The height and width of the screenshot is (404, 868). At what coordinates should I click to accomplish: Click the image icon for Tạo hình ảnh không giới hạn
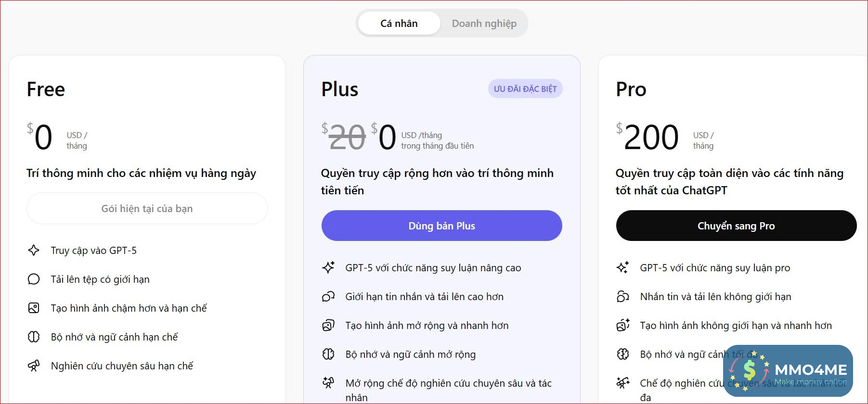click(623, 326)
